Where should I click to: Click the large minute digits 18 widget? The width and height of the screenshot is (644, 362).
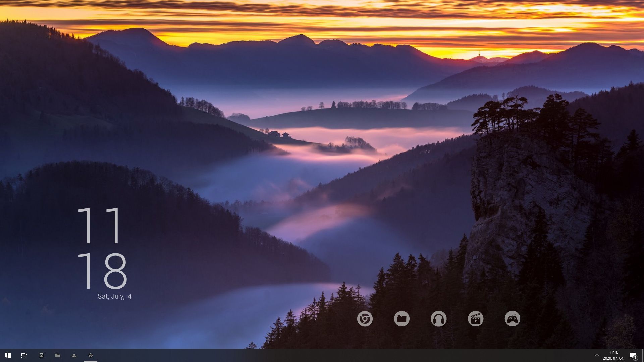pyautogui.click(x=103, y=271)
